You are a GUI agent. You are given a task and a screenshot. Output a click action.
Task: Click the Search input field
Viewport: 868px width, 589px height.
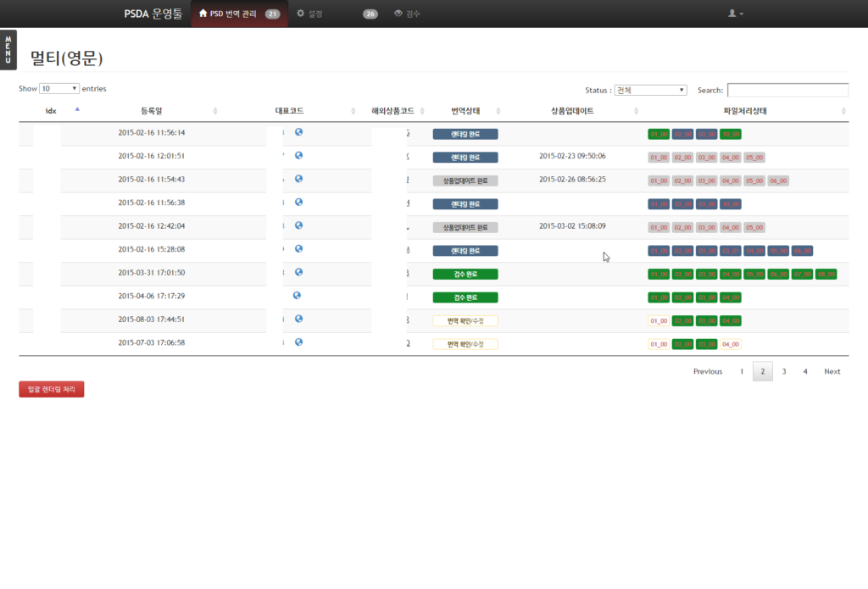(787, 90)
